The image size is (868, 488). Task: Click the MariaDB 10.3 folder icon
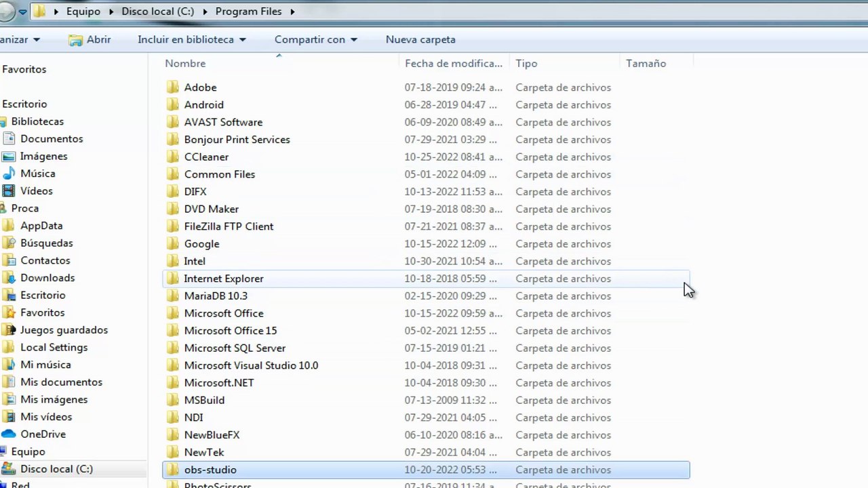173,296
